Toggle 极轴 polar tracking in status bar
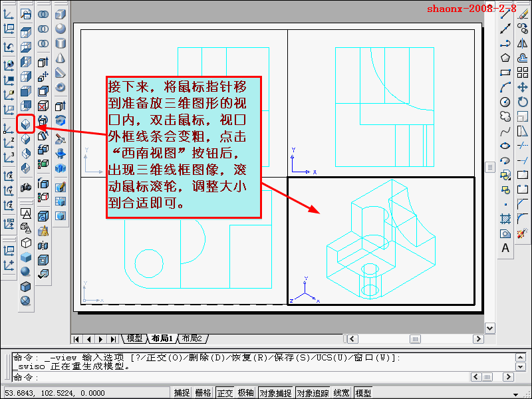Screen dimensions: 532x399 [x=245, y=393]
